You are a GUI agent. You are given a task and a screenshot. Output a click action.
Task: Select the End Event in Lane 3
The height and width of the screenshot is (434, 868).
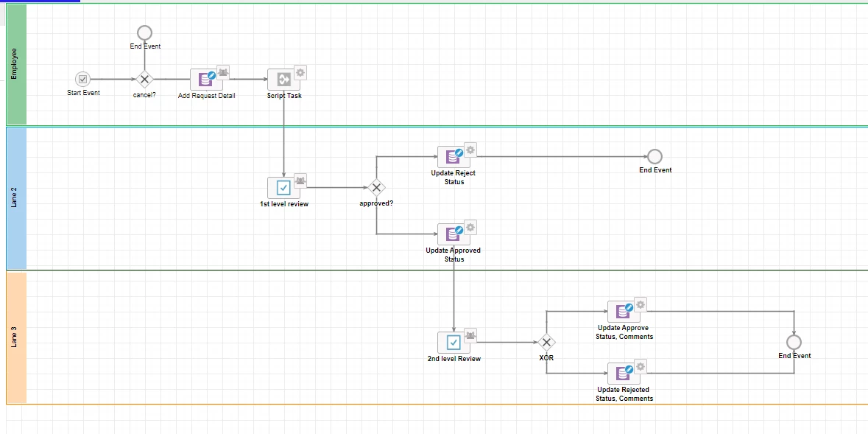click(x=794, y=342)
